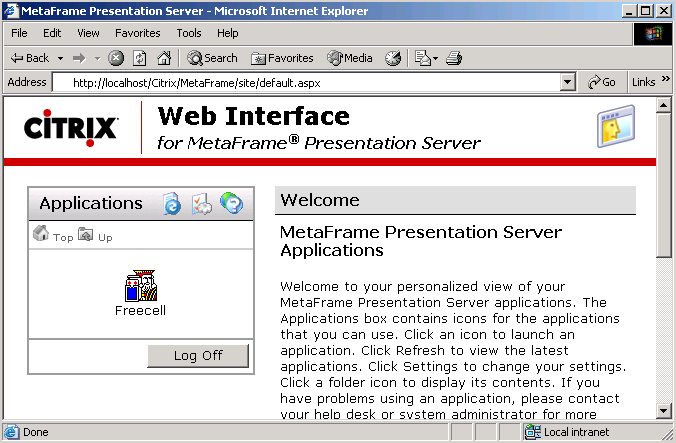The image size is (676, 443).
Task: Open the Back button history dropdown arrow
Action: pyautogui.click(x=60, y=58)
